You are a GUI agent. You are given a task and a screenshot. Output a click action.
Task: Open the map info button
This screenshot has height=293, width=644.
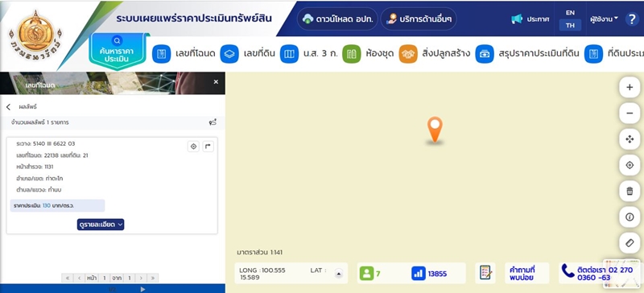point(630,217)
